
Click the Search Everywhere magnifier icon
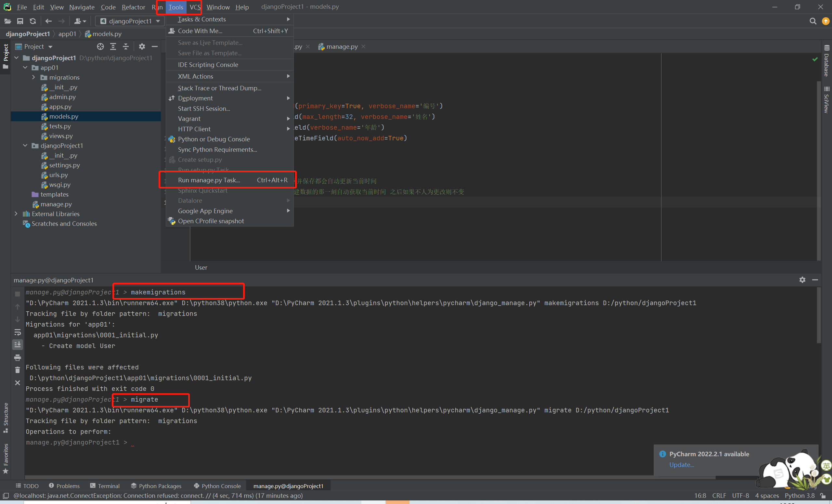813,21
